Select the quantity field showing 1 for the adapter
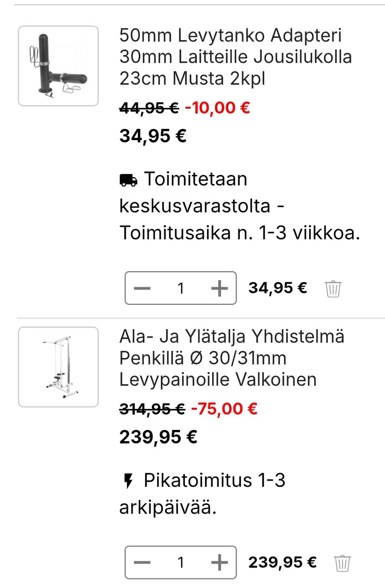This screenshot has width=385, height=588. pyautogui.click(x=180, y=287)
